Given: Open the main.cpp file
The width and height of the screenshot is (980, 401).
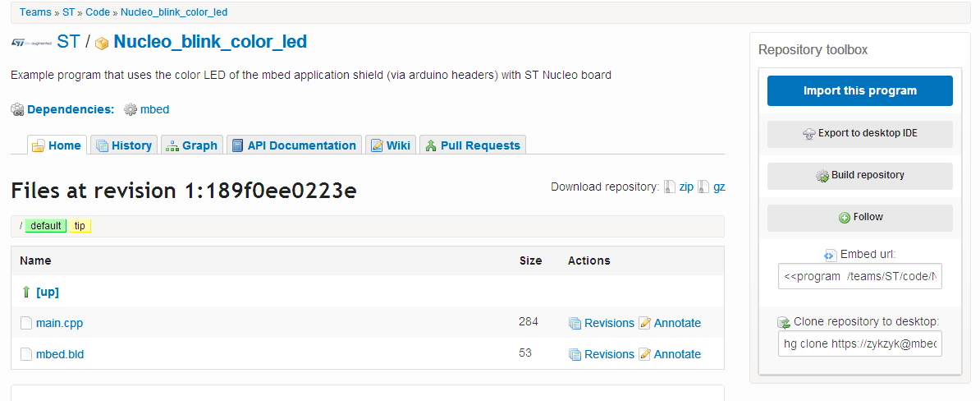Looking at the screenshot, I should click(59, 324).
